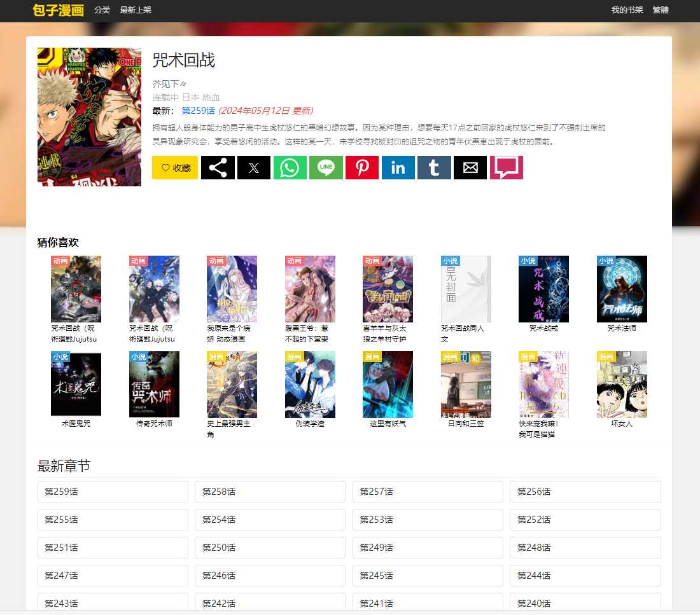
Task: Open chapter button 第259话 in list
Action: tap(113, 492)
